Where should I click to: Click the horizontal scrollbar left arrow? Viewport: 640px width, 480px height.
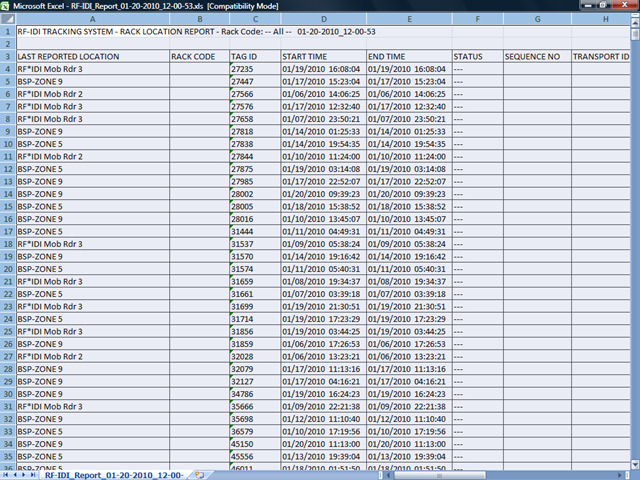[389, 475]
